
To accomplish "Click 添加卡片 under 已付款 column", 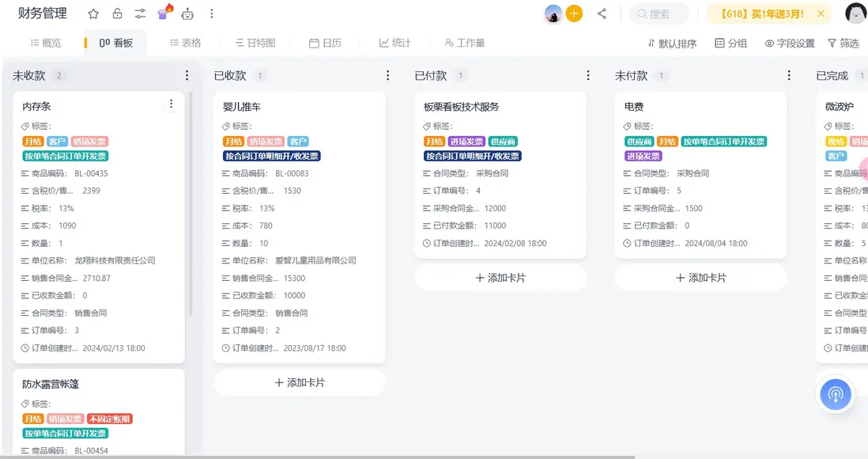I will pos(500,278).
